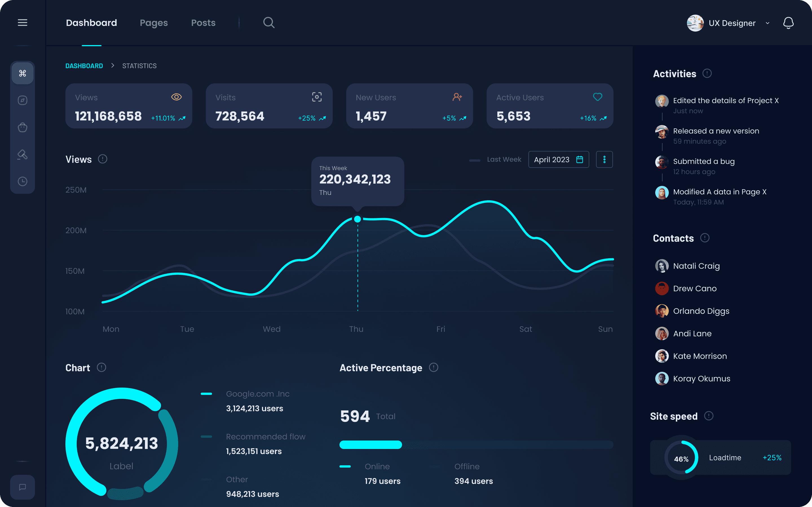The width and height of the screenshot is (812, 507).
Task: Switch to the Posts tab
Action: [203, 23]
